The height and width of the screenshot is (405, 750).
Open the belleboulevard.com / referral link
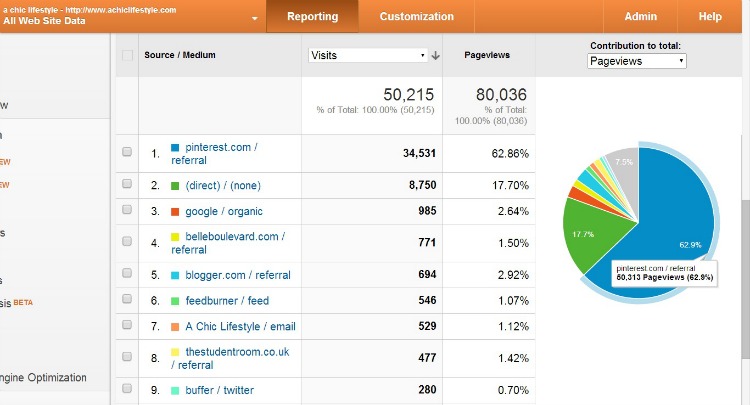click(228, 243)
